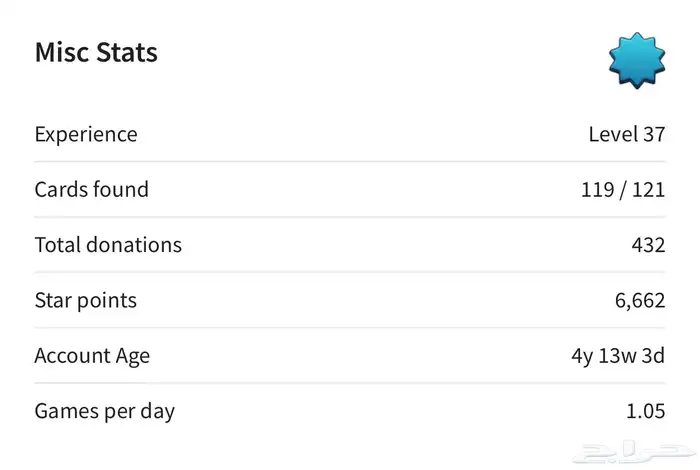The image size is (700, 470).
Task: Click the Star points label
Action: point(85,300)
